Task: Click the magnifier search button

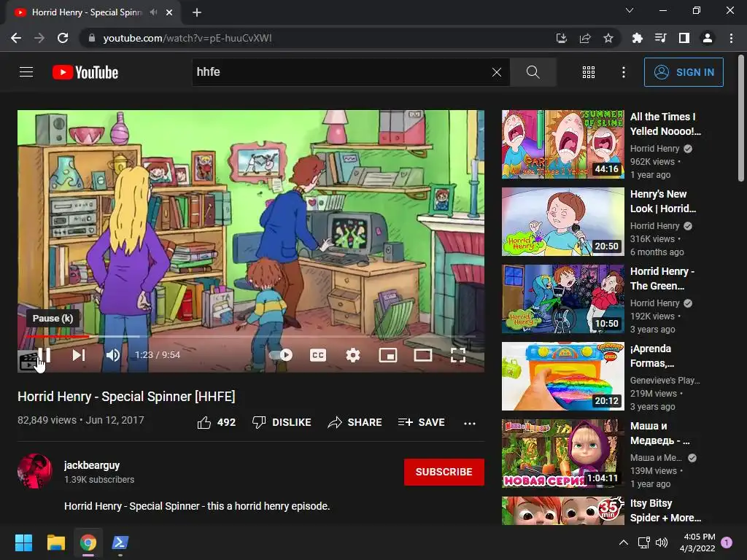Action: 533,72
